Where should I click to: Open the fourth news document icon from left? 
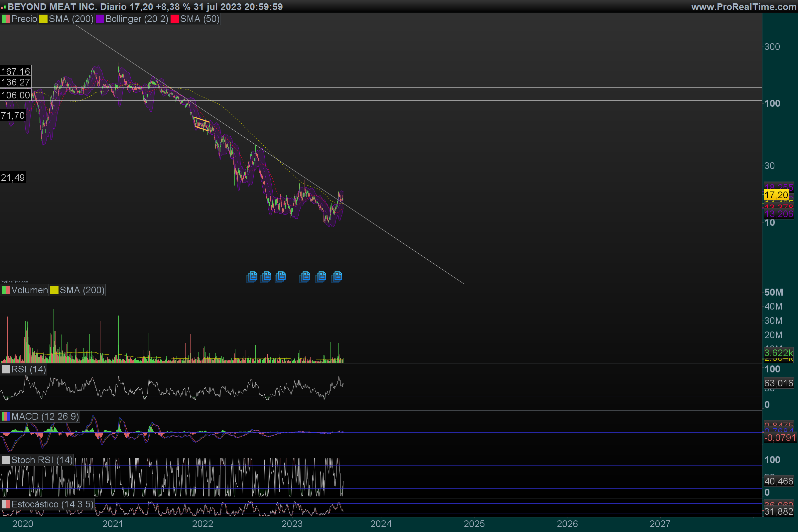(x=305, y=277)
